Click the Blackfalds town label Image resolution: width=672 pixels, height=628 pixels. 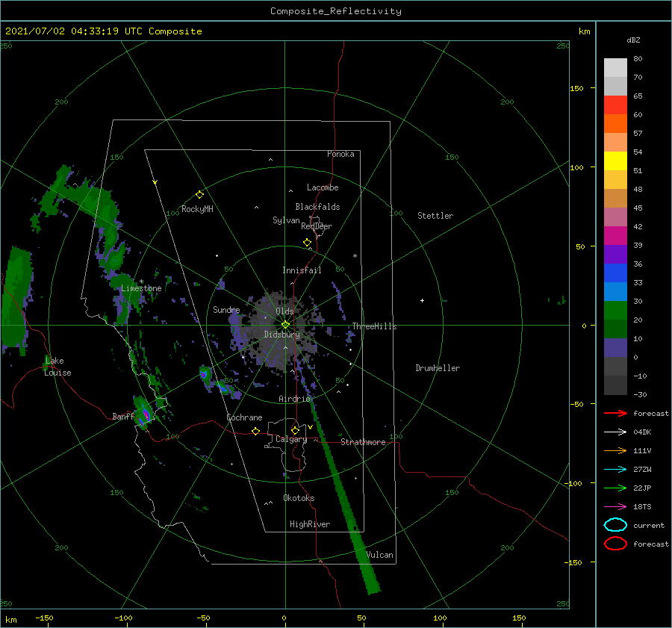317,207
